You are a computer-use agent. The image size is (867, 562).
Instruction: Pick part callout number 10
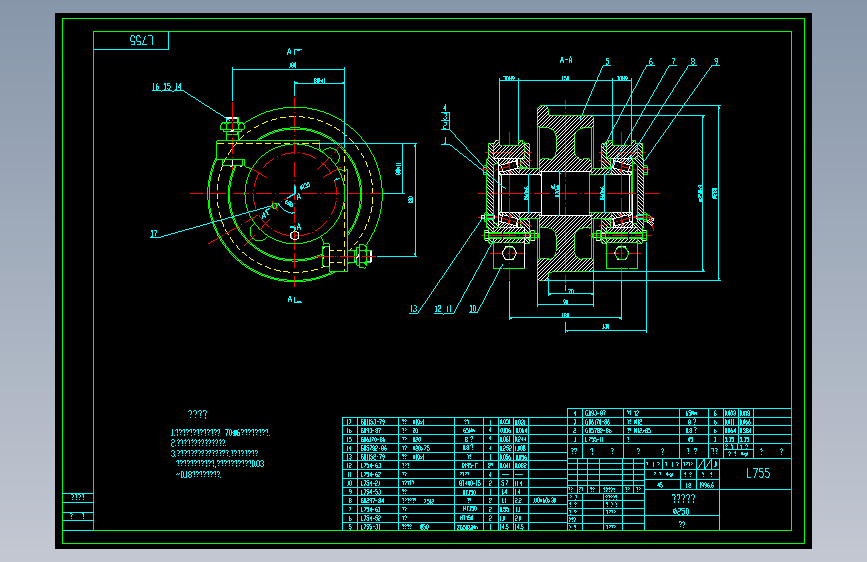(x=473, y=309)
